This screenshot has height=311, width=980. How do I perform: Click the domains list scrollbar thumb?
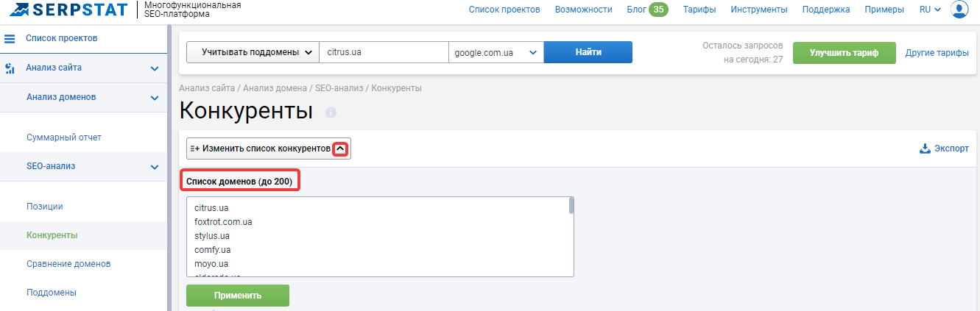[x=571, y=205]
